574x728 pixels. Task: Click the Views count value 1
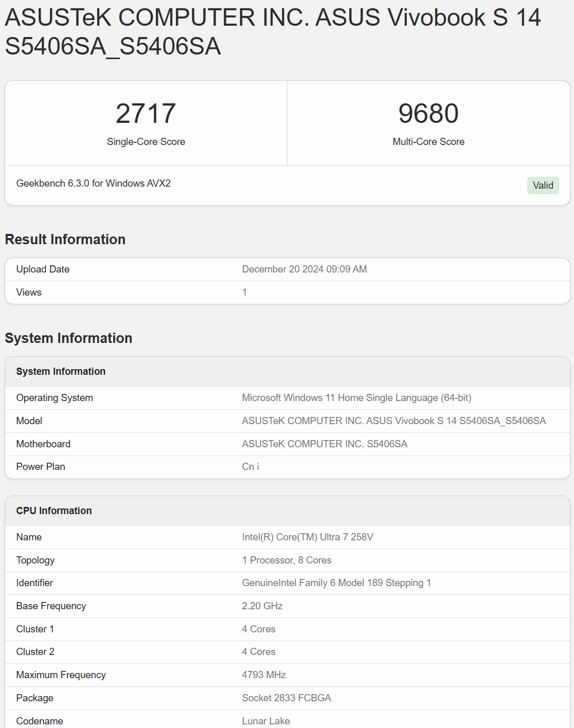(245, 293)
